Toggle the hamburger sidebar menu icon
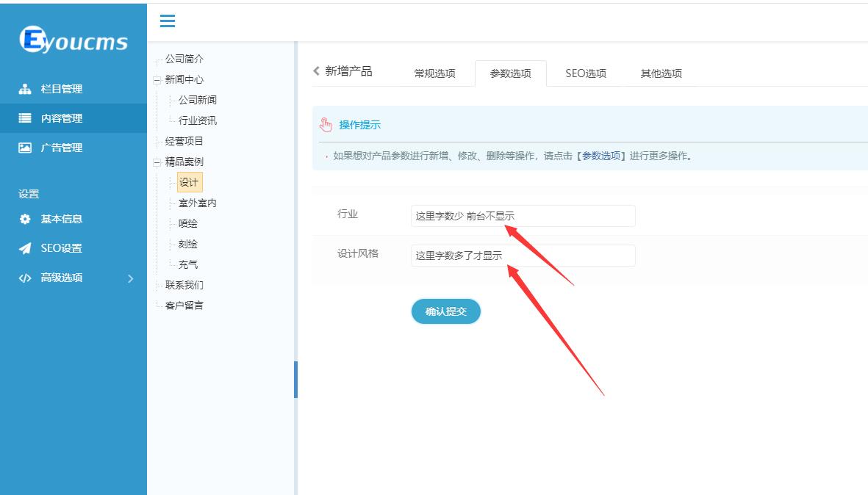868x495 pixels. (x=167, y=21)
